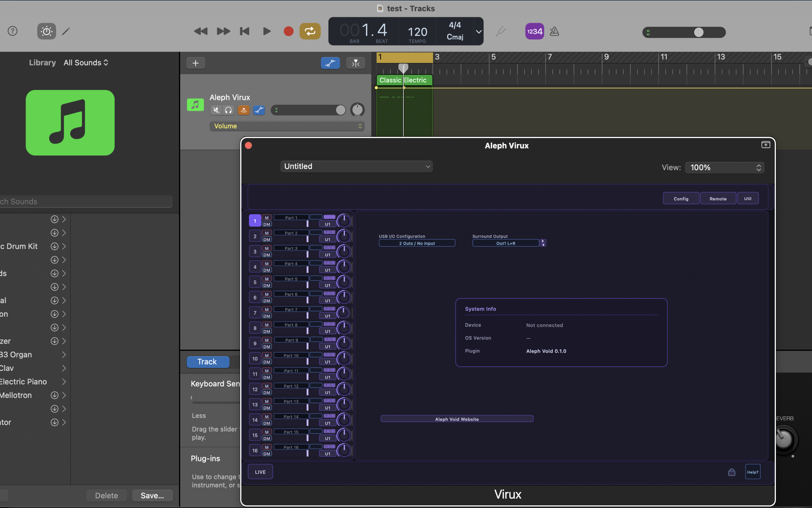
Task: Toggle the Smart Controls button
Action: pos(47,31)
